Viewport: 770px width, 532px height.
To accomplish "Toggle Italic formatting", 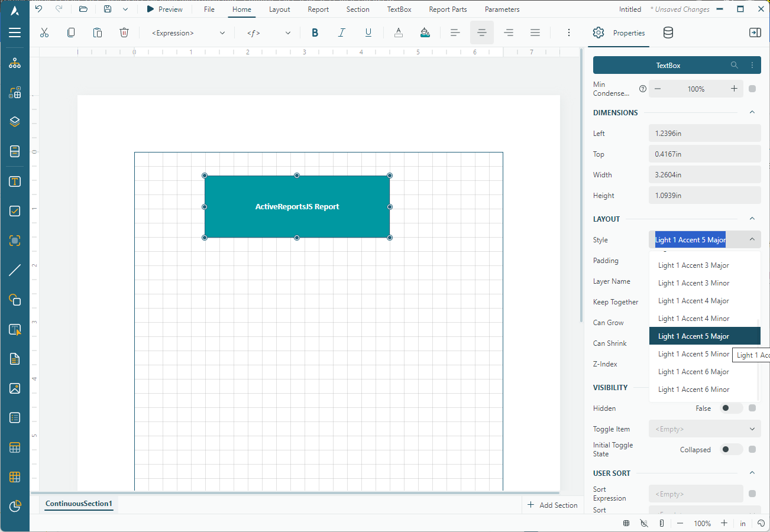I will 341,33.
